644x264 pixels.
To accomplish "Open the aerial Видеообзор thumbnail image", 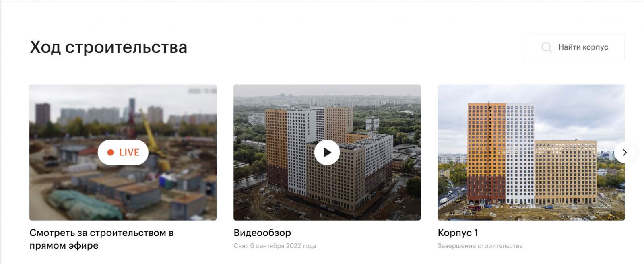I will click(327, 152).
